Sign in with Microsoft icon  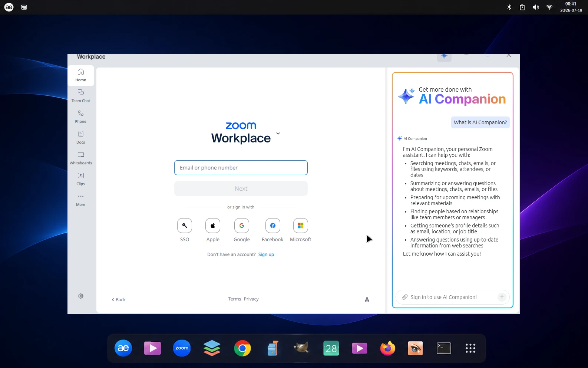301,226
